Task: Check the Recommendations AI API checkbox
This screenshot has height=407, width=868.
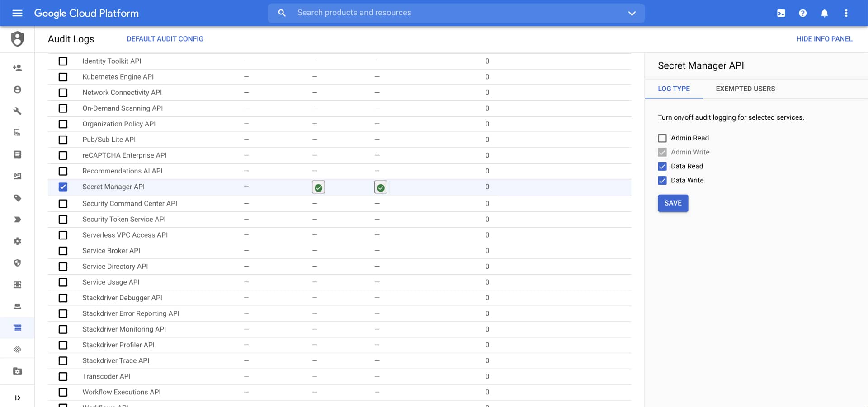Action: point(63,171)
